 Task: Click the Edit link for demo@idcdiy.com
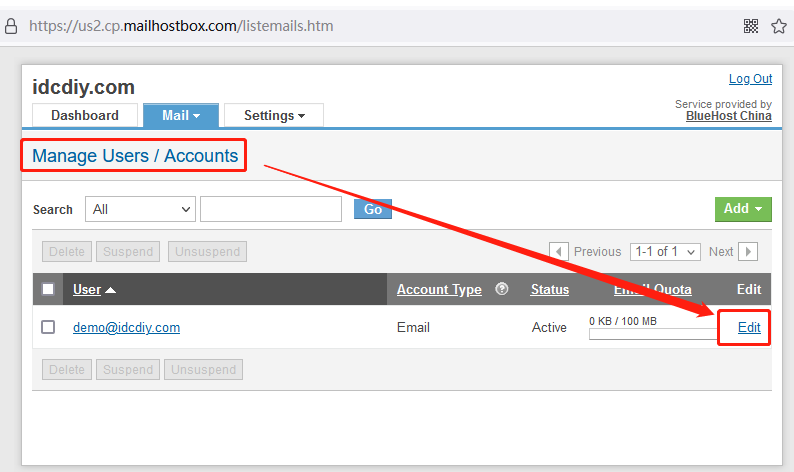click(749, 327)
